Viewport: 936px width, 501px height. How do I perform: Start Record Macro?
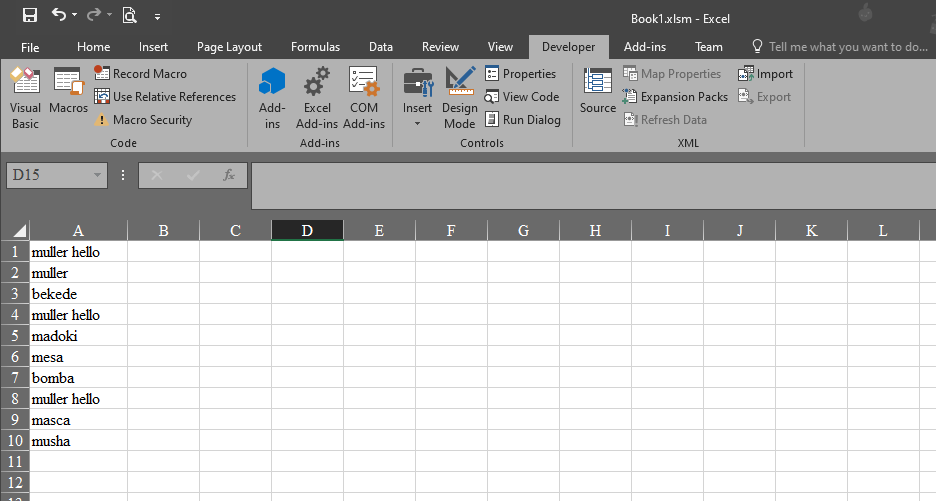click(141, 73)
